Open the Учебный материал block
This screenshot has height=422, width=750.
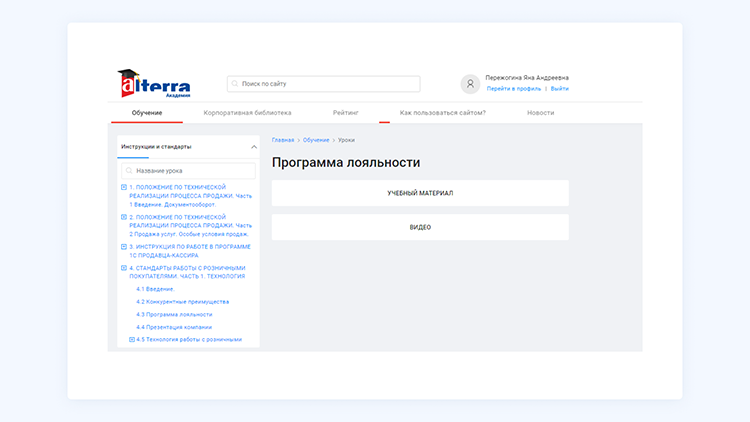[x=420, y=193]
